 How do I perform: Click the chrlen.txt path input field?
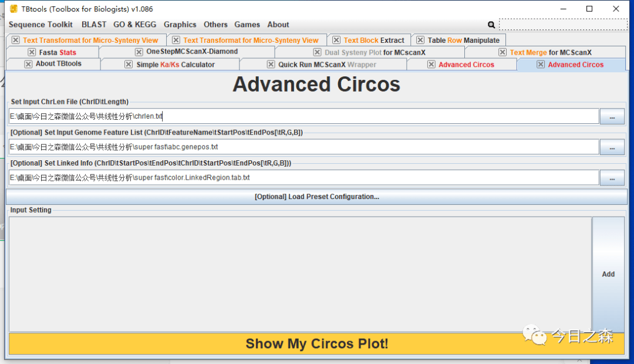303,116
